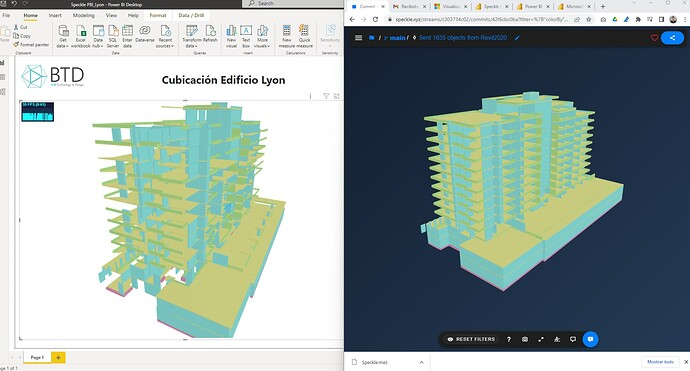This screenshot has width=690, height=371.
Task: Open the Format ribbon tab
Action: (x=158, y=15)
